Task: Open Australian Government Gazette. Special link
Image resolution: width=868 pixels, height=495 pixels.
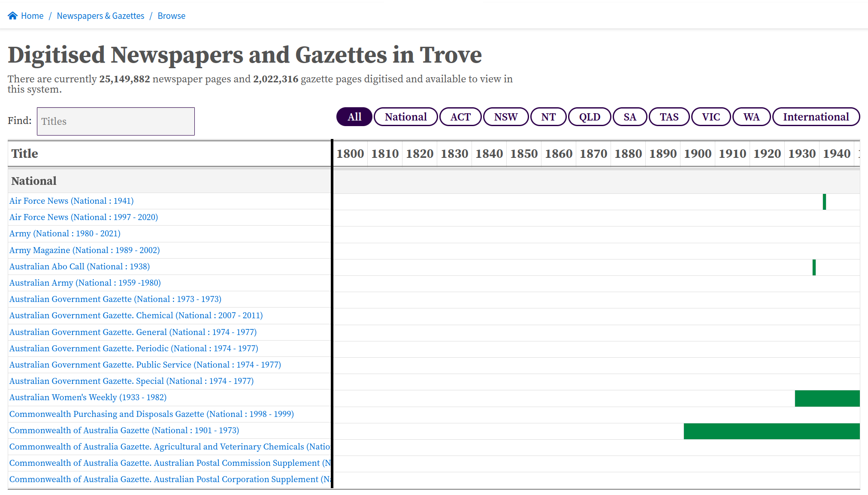Action: tap(131, 381)
